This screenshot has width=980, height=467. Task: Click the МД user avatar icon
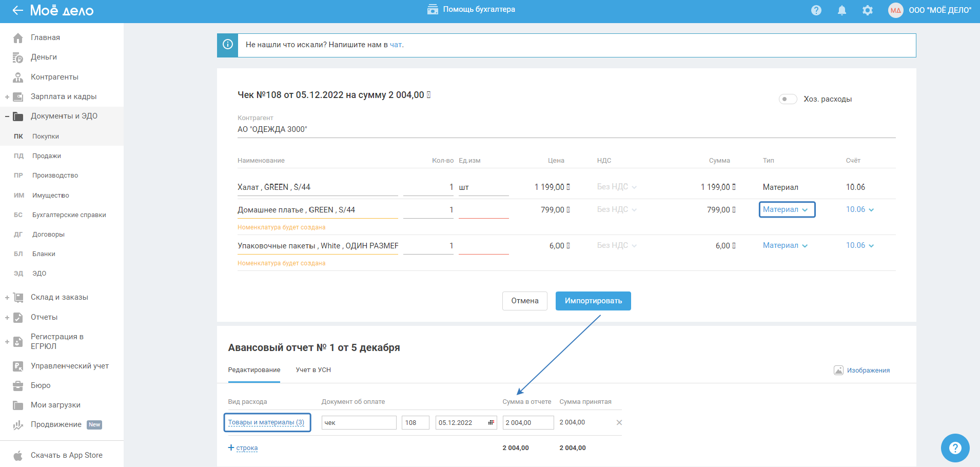pyautogui.click(x=896, y=10)
